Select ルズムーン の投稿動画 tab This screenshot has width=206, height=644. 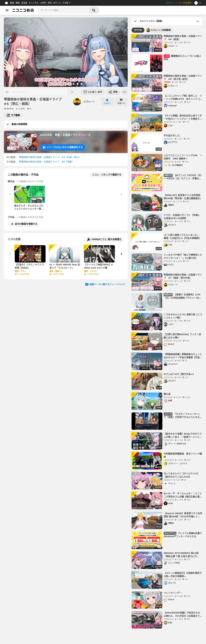pos(159,30)
